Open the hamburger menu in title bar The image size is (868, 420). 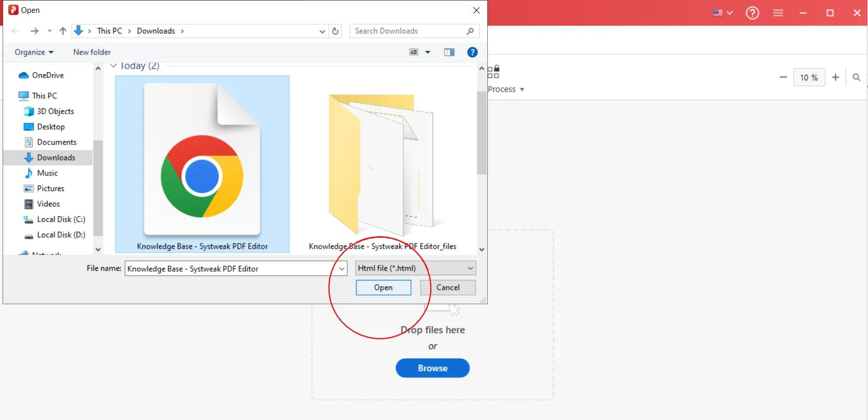[778, 13]
